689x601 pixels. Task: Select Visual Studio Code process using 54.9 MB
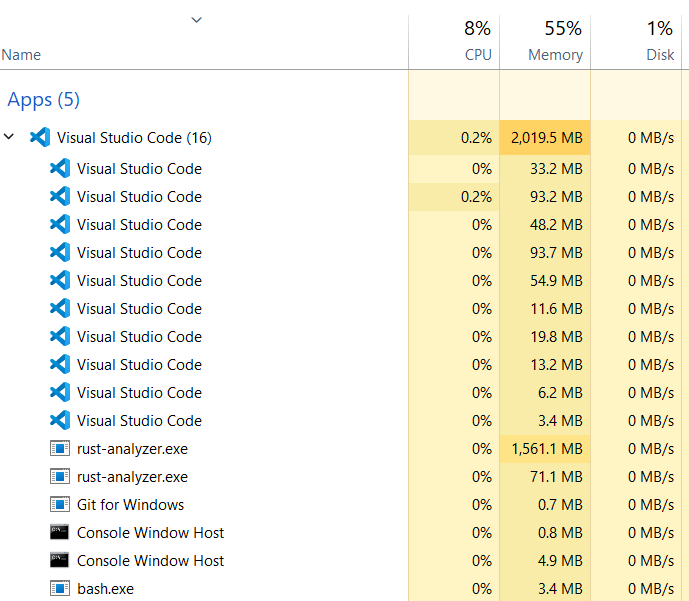139,281
